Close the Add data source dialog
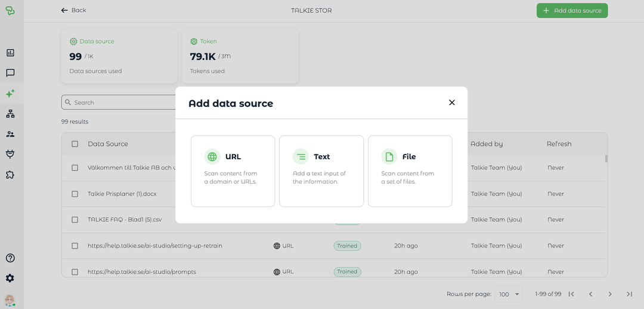The image size is (644, 309). coord(452,103)
